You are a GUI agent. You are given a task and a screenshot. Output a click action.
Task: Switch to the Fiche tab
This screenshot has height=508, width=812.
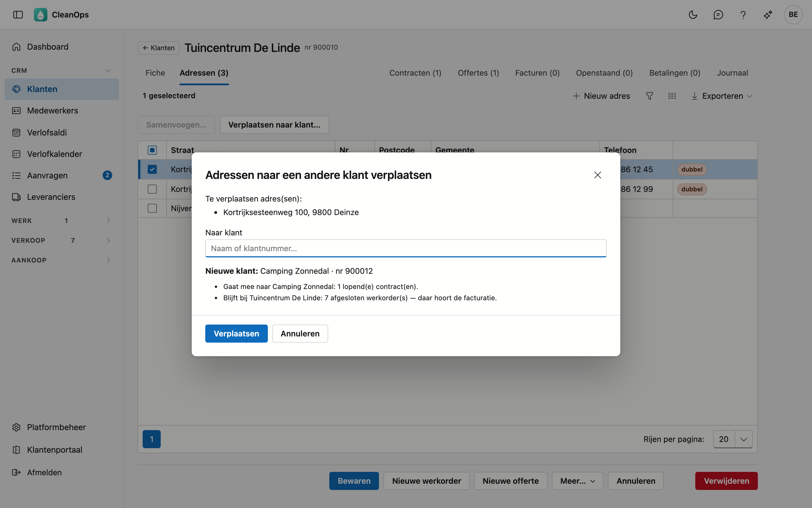click(x=155, y=73)
